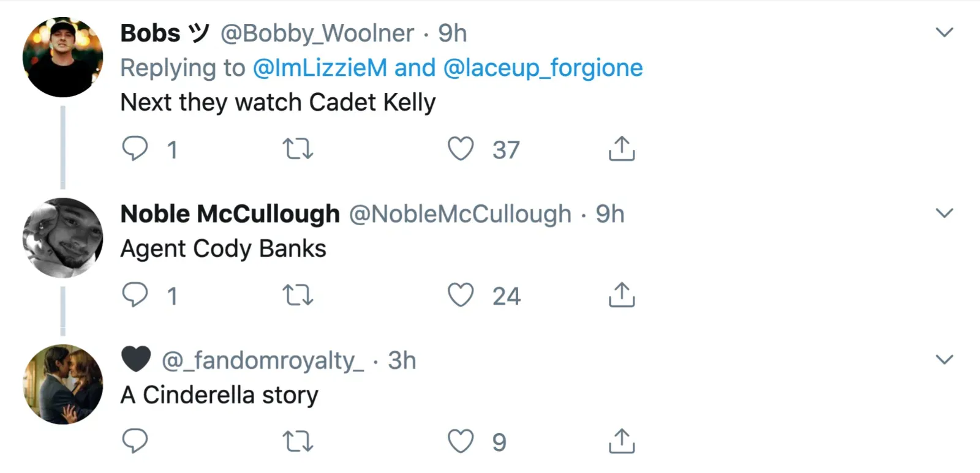View Bobs' profile picture
Image resolution: width=980 pixels, height=473 pixels.
tap(62, 57)
